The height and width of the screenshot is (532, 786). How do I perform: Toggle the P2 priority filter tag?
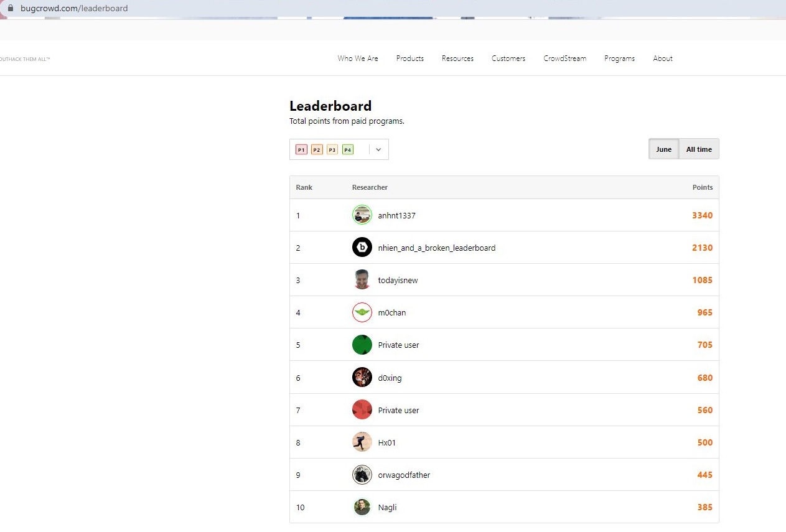point(317,150)
